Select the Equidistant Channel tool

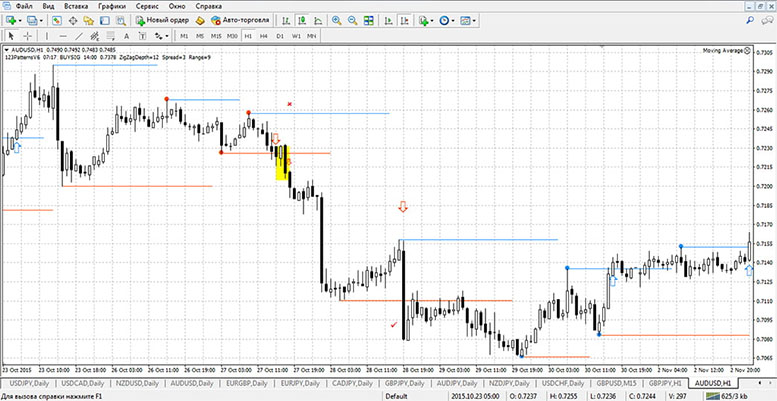click(x=94, y=36)
